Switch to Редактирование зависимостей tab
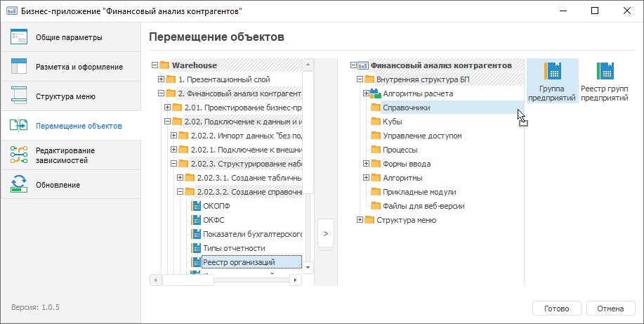 65,155
